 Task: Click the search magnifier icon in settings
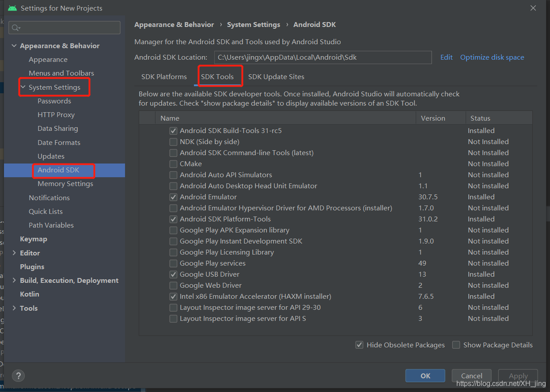point(15,28)
